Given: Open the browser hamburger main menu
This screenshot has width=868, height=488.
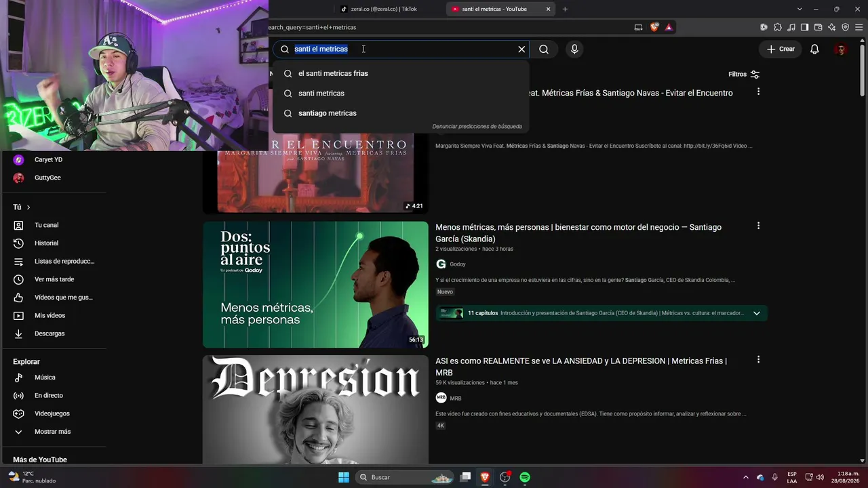Looking at the screenshot, I should coord(859,27).
